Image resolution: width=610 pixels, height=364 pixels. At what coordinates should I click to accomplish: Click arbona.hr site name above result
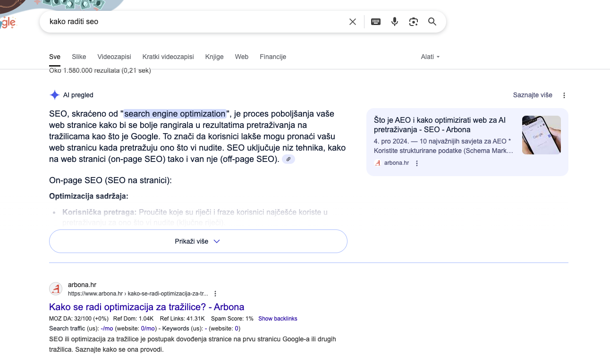click(82, 285)
